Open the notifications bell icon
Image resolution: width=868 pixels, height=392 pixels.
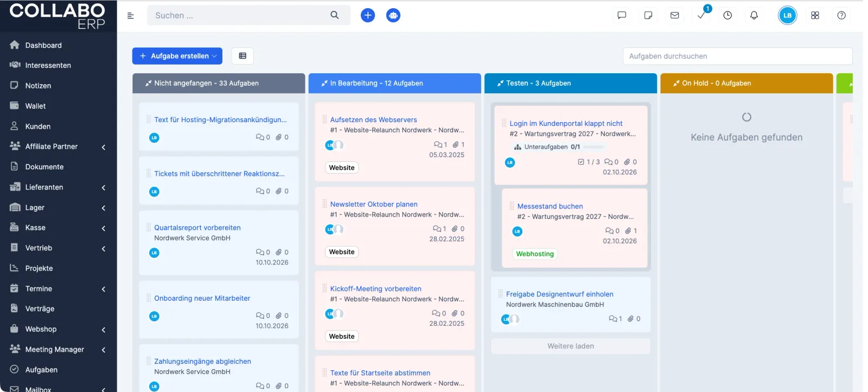click(754, 15)
